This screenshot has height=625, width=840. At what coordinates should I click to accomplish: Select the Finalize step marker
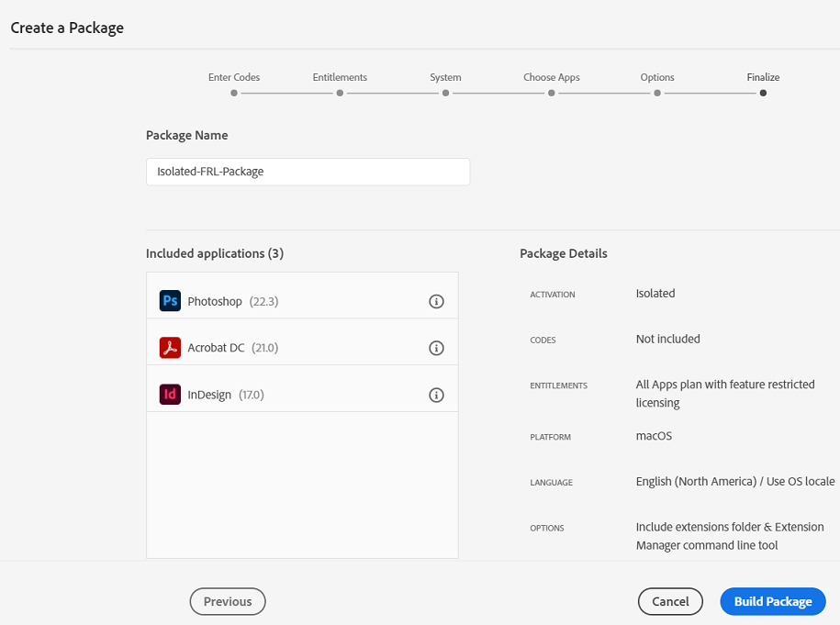click(x=763, y=93)
